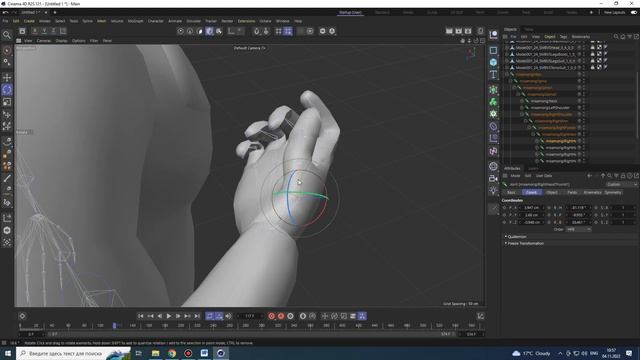Toggle the Y axis lock

tap(44, 31)
